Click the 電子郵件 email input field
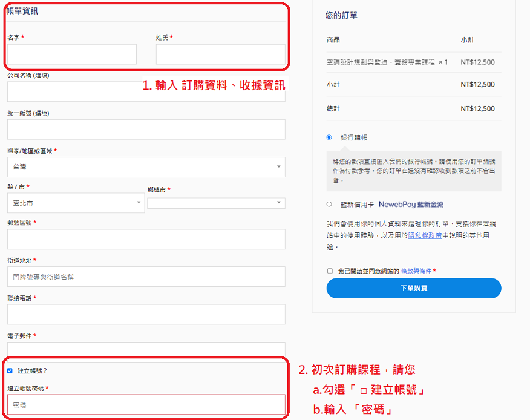This screenshot has width=530, height=420. 146,349
